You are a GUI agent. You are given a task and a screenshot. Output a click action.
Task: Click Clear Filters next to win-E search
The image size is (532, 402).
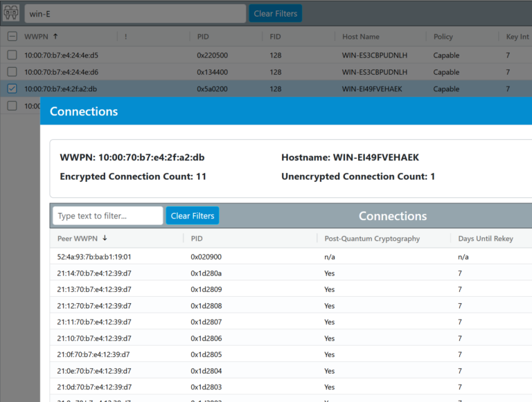pyautogui.click(x=275, y=13)
